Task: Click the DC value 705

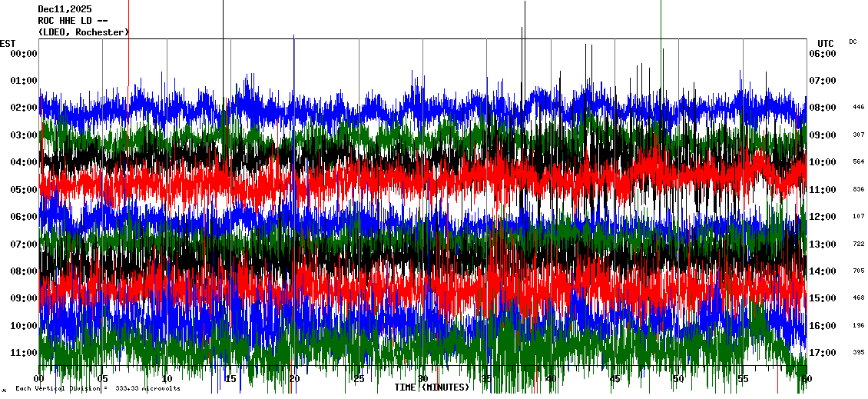Action: [x=859, y=271]
